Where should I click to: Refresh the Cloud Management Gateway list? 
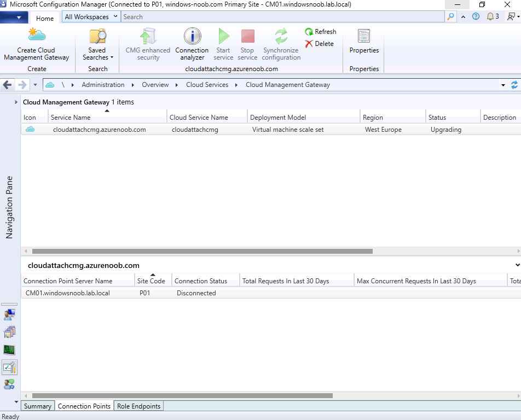pos(321,32)
